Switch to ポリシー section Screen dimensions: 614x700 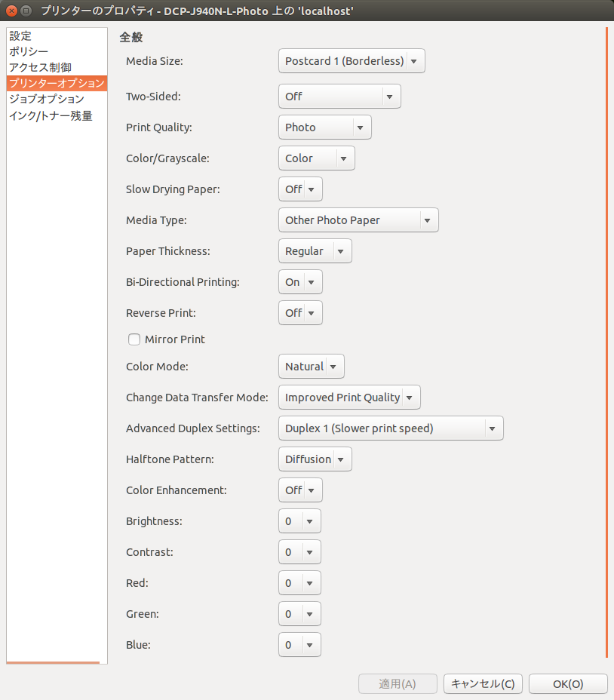(57, 51)
